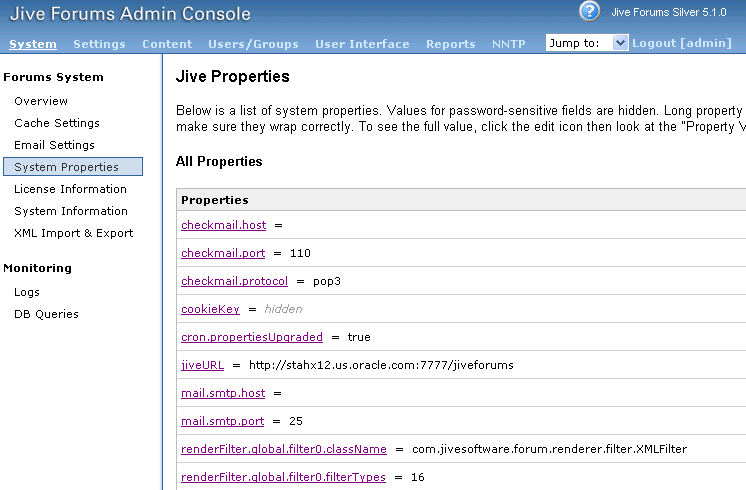746x490 pixels.
Task: Open the Jump to dropdown
Action: [x=587, y=43]
